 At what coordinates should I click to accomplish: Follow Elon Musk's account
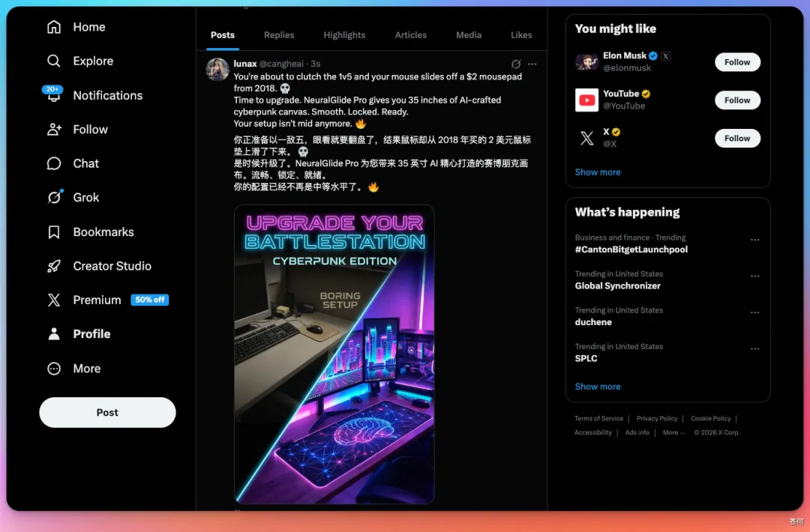click(737, 62)
